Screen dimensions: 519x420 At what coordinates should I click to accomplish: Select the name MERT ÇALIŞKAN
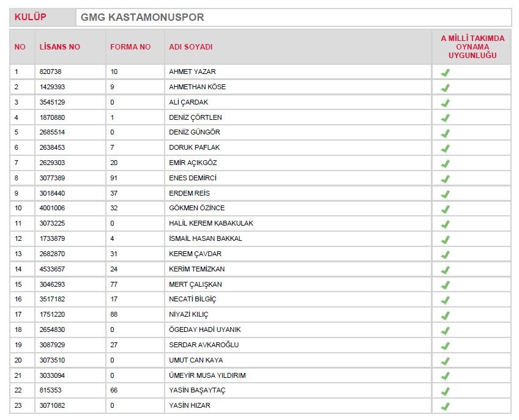[195, 284]
